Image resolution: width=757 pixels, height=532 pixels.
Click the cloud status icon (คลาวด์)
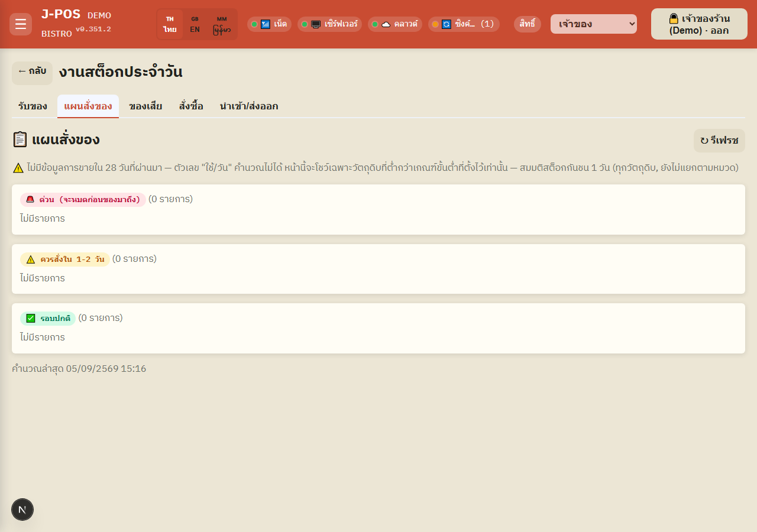(386, 24)
